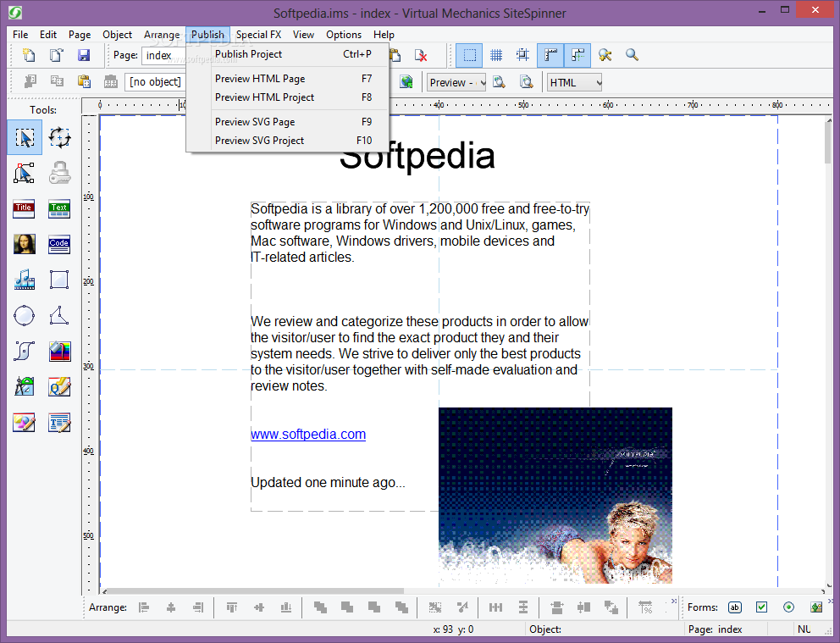Select the Rotate object tool
Screen dimensions: 840x643
point(59,138)
